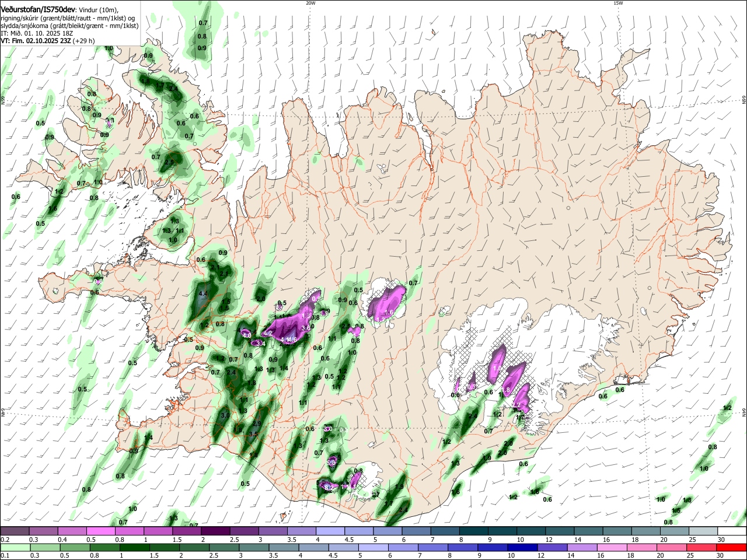This screenshot has height=560, width=747.
Task: Click the white '3.6' snowfall value
Action: click(305, 328)
